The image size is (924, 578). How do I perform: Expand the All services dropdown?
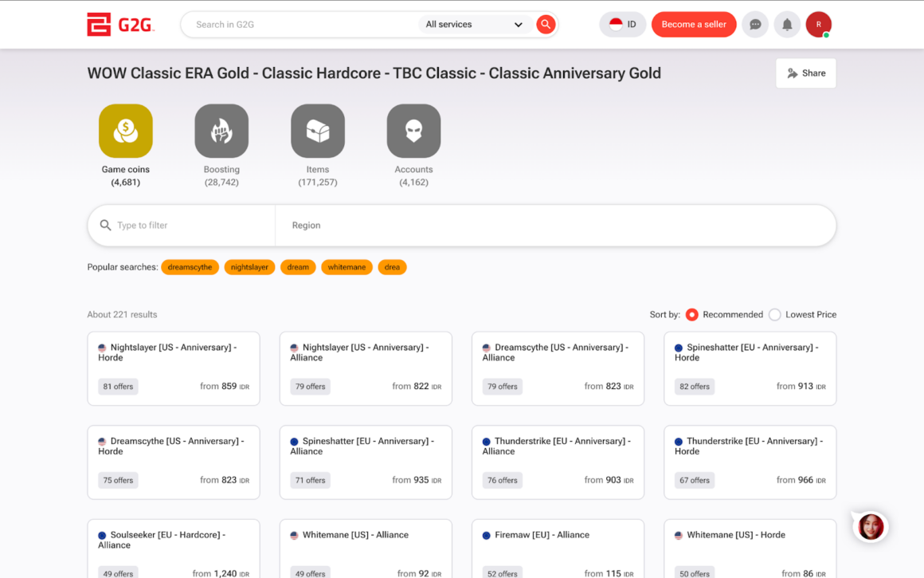click(475, 25)
